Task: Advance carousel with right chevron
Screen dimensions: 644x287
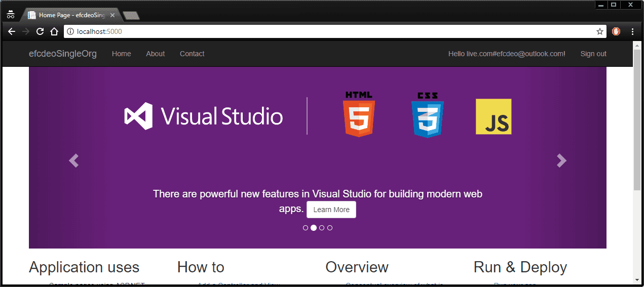Action: 561,160
